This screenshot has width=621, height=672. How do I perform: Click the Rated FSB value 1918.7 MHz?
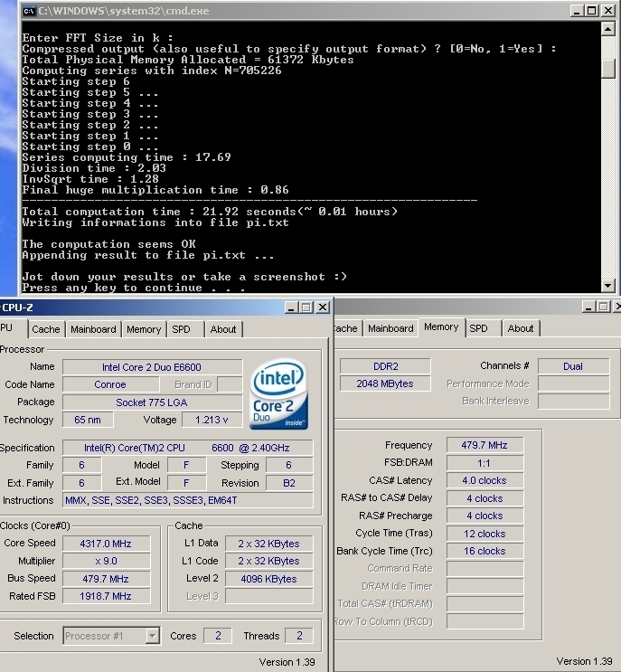pos(107,596)
